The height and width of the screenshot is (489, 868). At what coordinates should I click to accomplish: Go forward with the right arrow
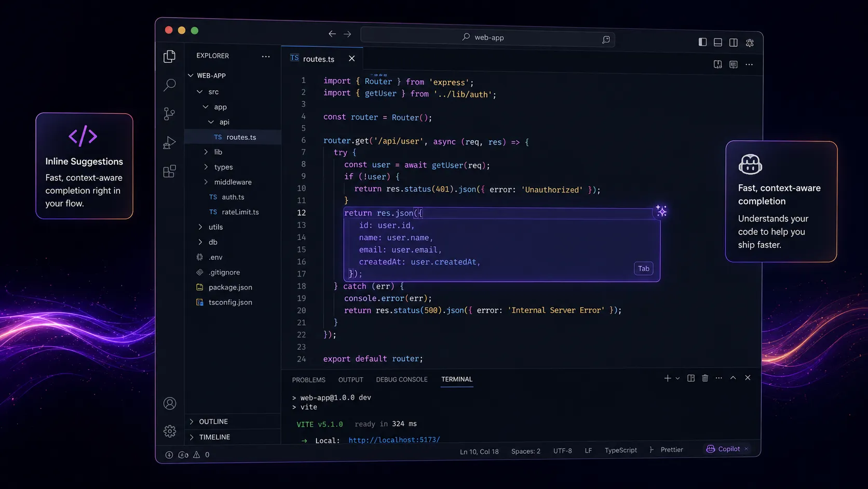[x=347, y=34]
